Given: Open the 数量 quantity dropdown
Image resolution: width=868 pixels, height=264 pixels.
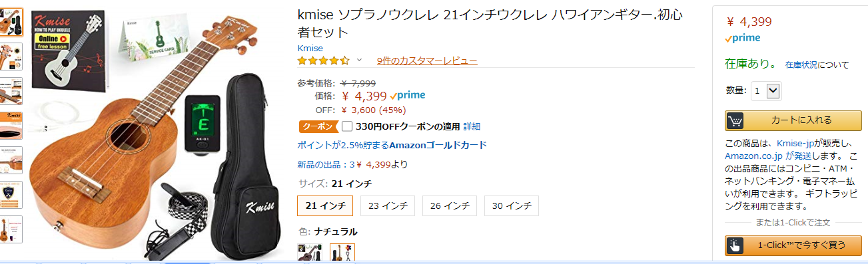Looking at the screenshot, I should pyautogui.click(x=766, y=90).
